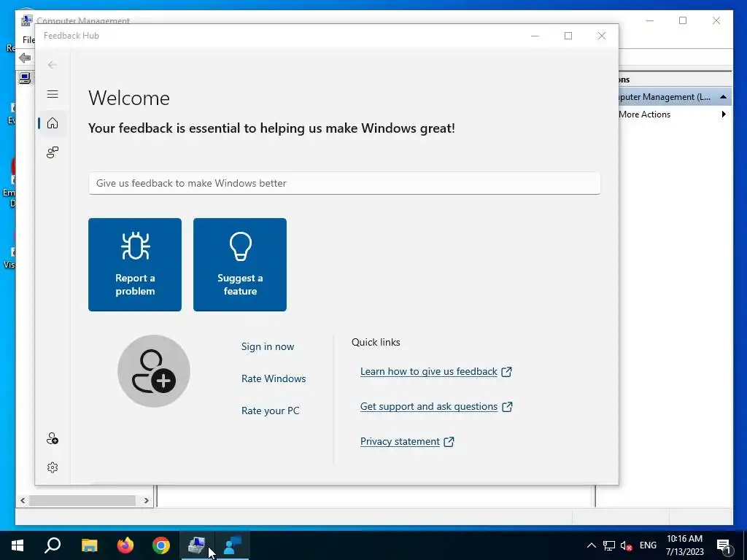Click the ENG language indicator

tap(648, 545)
